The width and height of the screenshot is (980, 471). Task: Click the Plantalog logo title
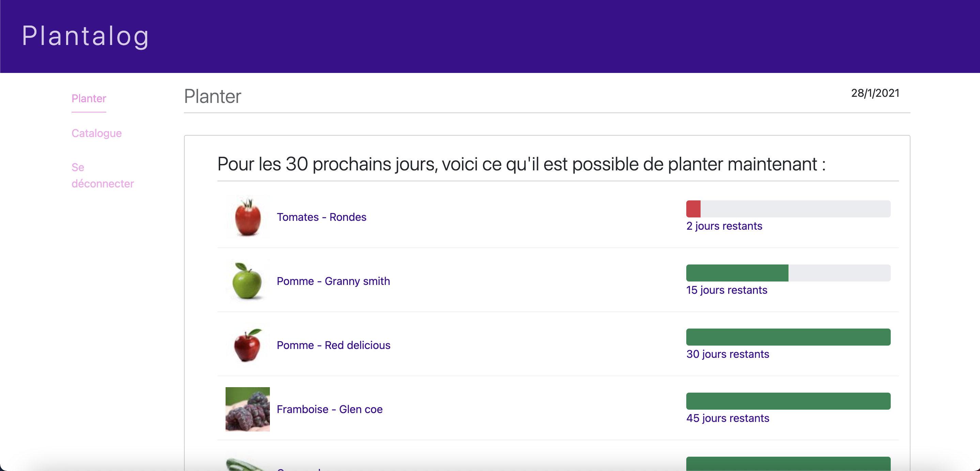(x=85, y=36)
